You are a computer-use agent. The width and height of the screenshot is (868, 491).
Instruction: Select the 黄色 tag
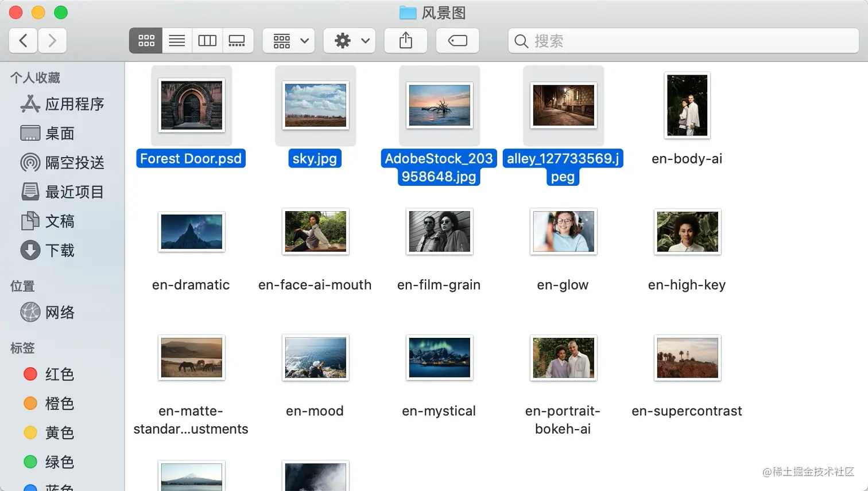(49, 432)
